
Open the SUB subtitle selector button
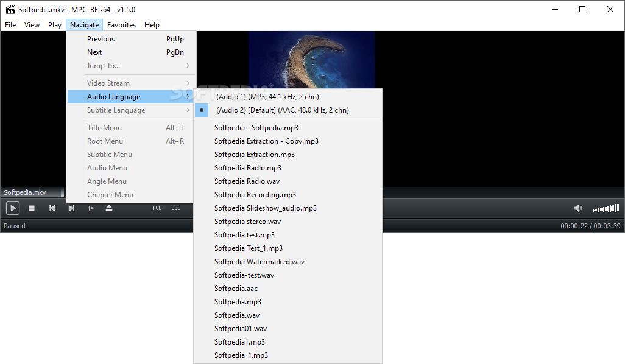[176, 208]
